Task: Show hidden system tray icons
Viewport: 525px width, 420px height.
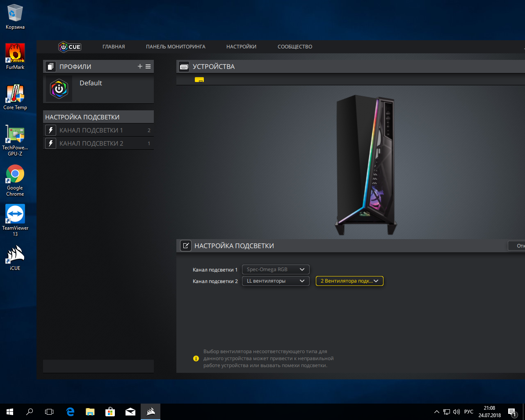Action: [437, 412]
